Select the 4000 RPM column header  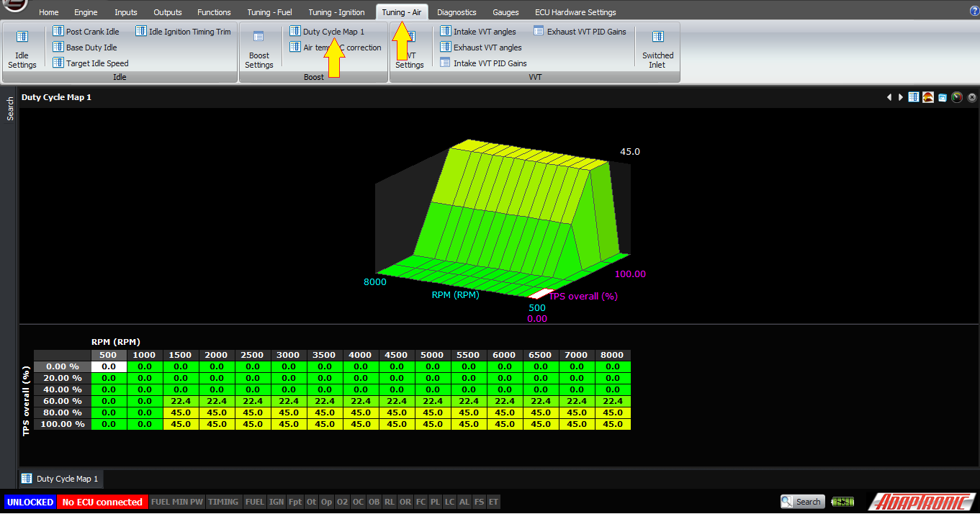(361, 355)
